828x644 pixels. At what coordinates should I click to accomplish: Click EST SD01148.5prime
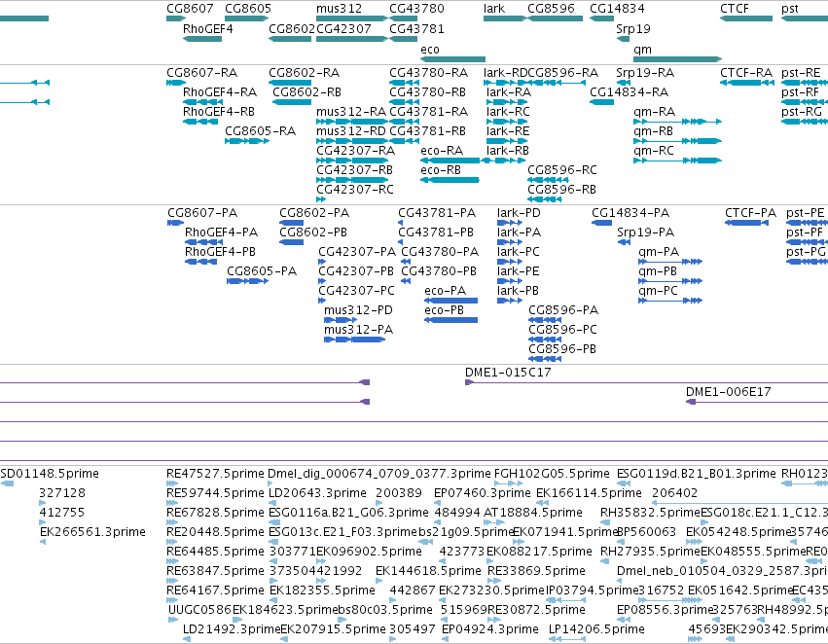7,483
